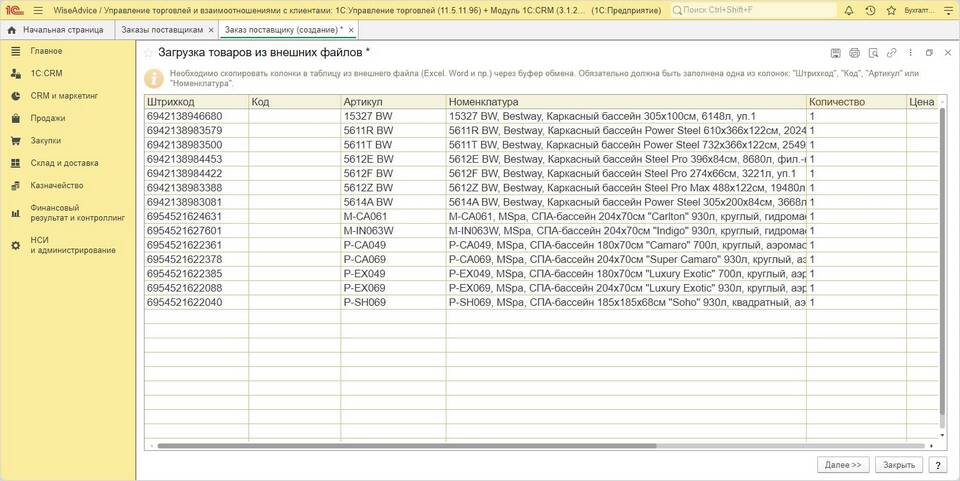This screenshot has width=960, height=481.
Task: Click the Артикул column header
Action: coord(393,102)
